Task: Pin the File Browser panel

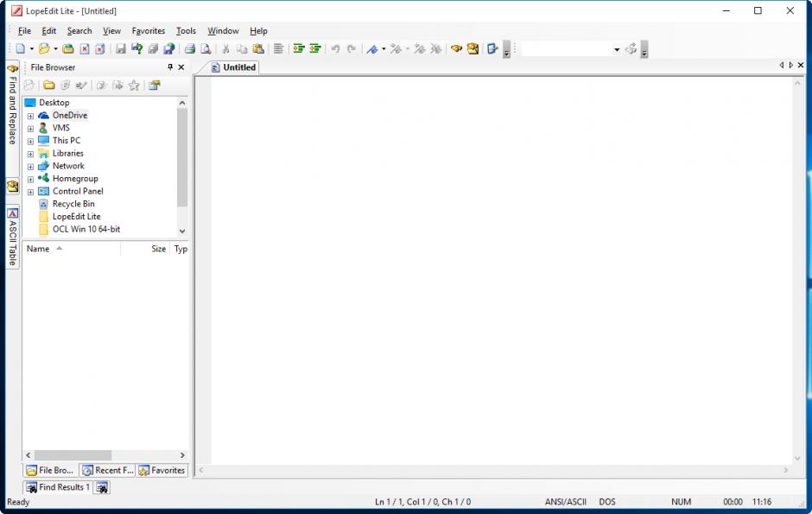Action: point(170,67)
